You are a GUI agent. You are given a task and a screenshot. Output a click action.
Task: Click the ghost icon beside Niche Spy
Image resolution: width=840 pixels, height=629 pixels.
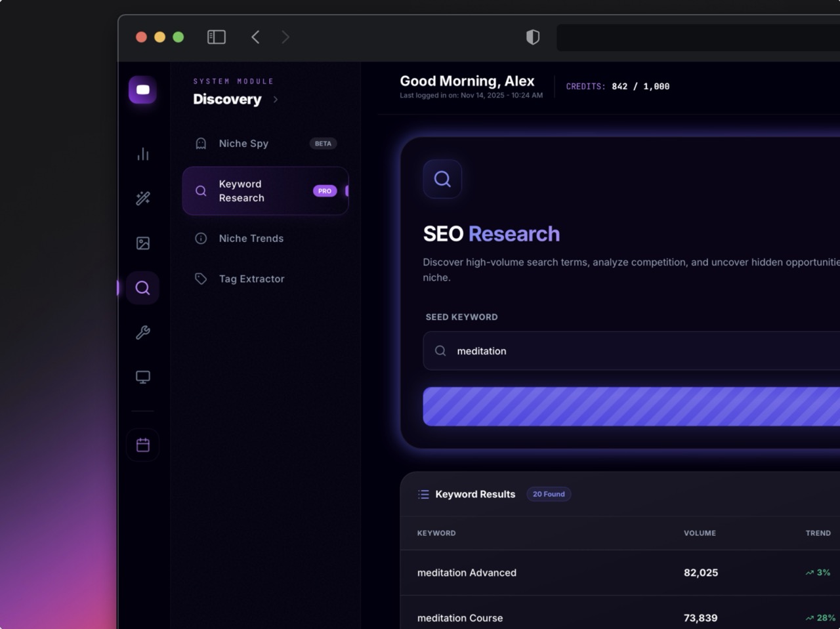[x=201, y=144]
